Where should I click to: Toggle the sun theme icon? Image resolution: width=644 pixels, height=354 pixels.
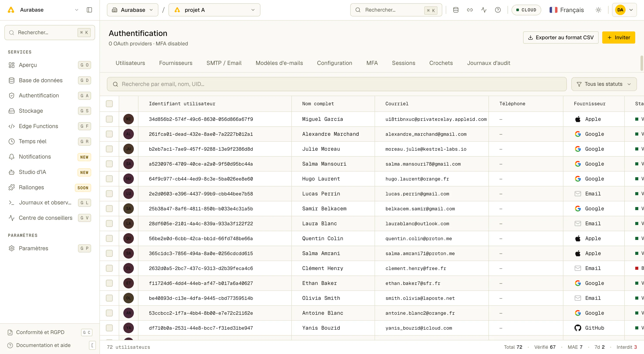click(x=598, y=10)
